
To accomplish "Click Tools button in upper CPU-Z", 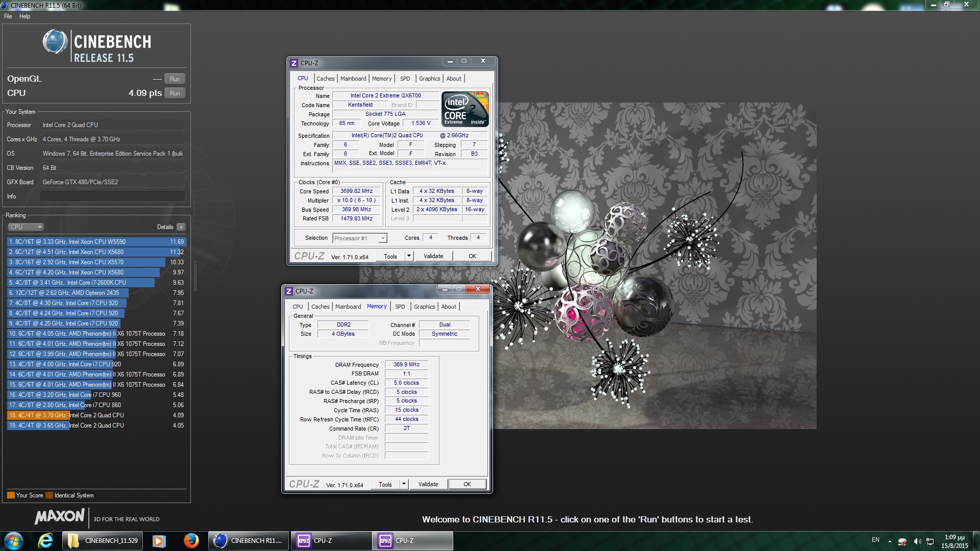I will (390, 256).
